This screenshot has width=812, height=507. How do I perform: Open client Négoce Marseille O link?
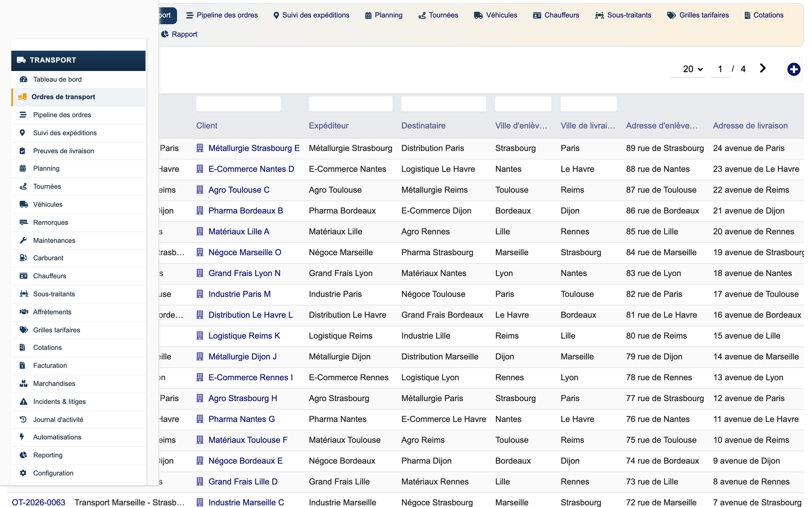[245, 252]
